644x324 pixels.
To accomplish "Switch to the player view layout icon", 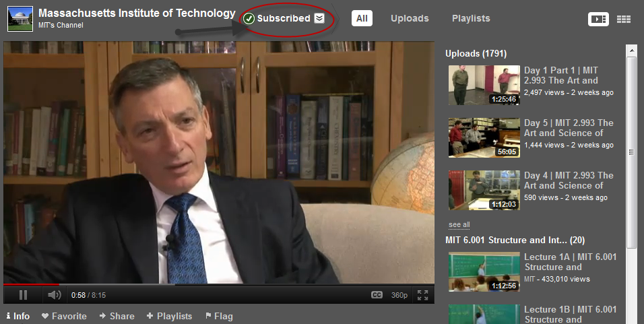I will click(x=598, y=19).
